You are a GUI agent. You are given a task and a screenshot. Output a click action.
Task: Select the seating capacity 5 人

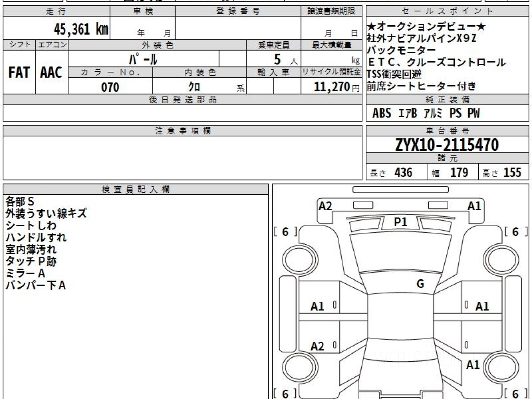coord(286,59)
